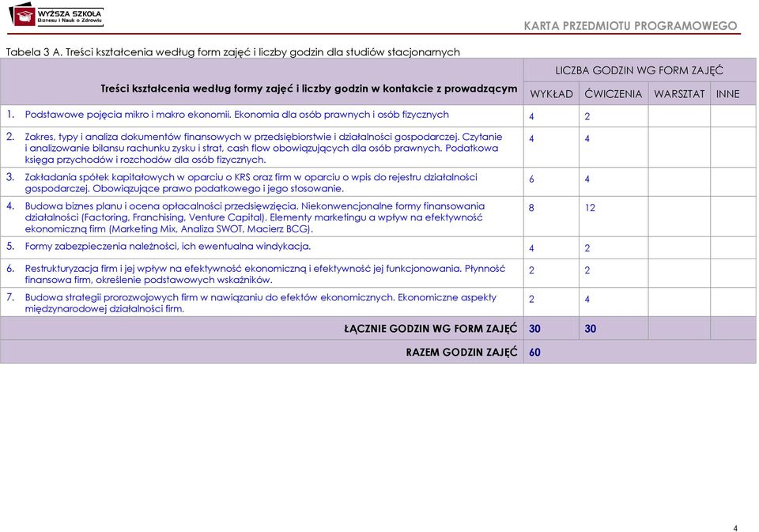Screen dimensions: 759x532
Task: Click the row number '1.' in the table
Action: point(10,115)
